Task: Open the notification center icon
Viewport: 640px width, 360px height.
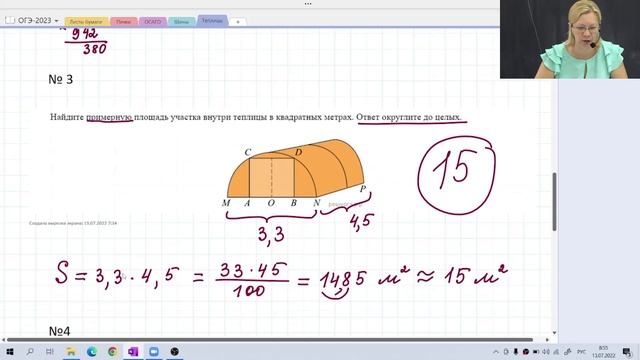Action: 627,352
